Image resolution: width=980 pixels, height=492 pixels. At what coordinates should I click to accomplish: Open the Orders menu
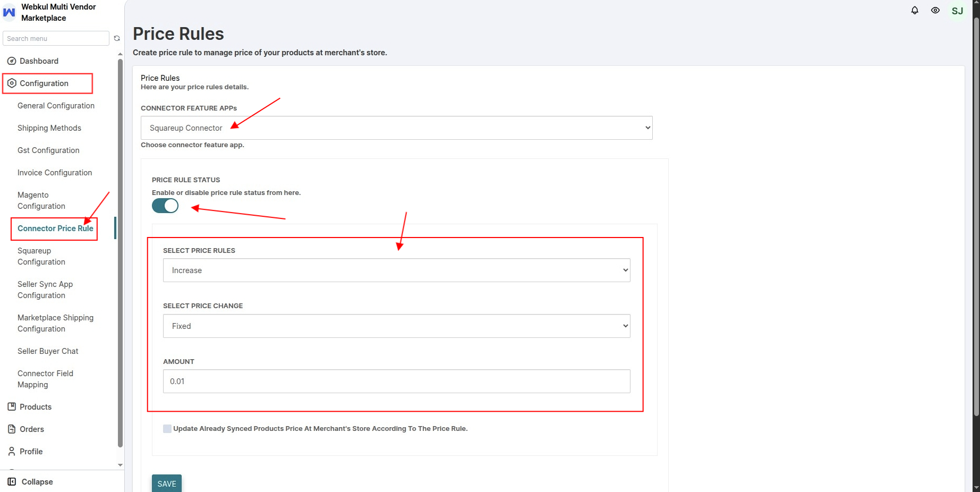click(x=32, y=429)
